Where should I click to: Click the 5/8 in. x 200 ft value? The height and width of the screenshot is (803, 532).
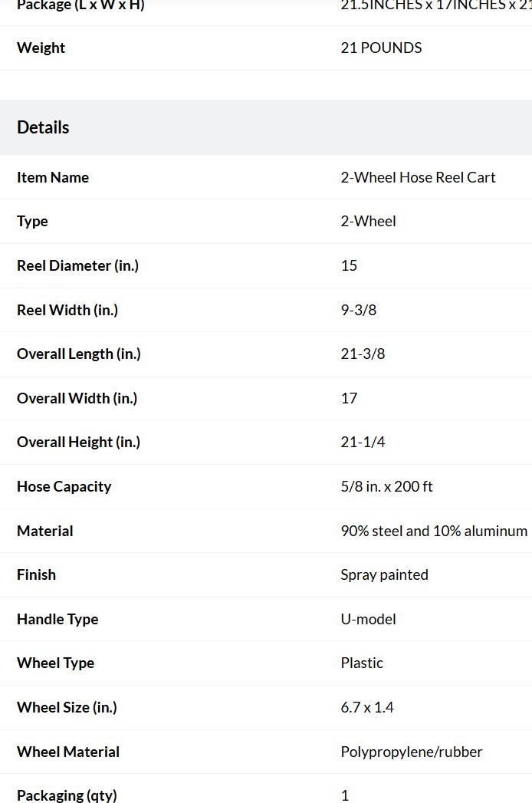386,486
